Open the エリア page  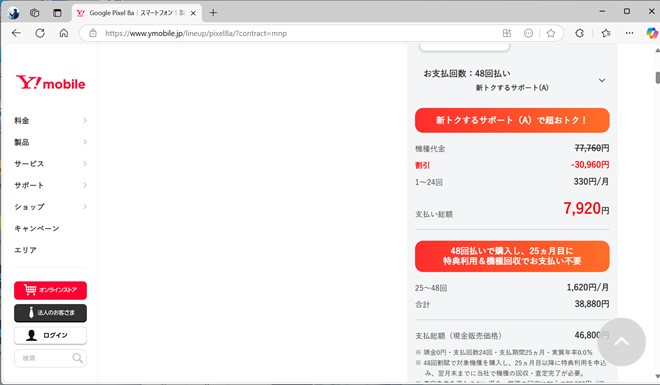[25, 250]
